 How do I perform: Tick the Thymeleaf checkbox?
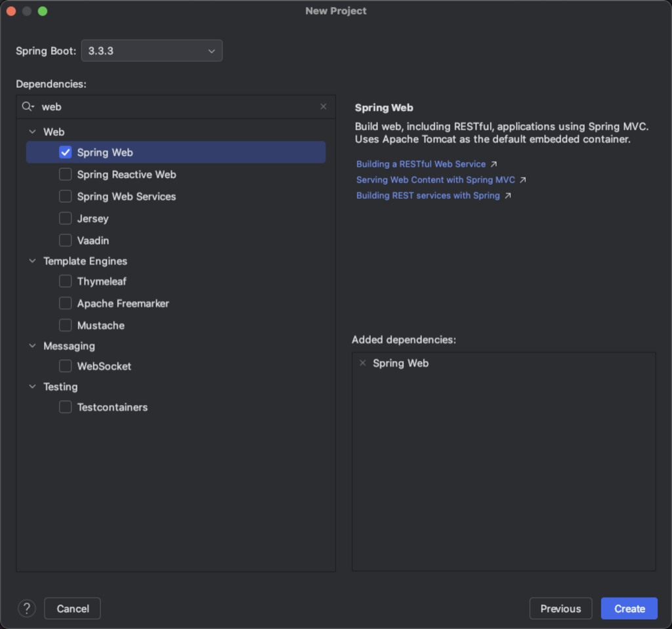click(66, 281)
